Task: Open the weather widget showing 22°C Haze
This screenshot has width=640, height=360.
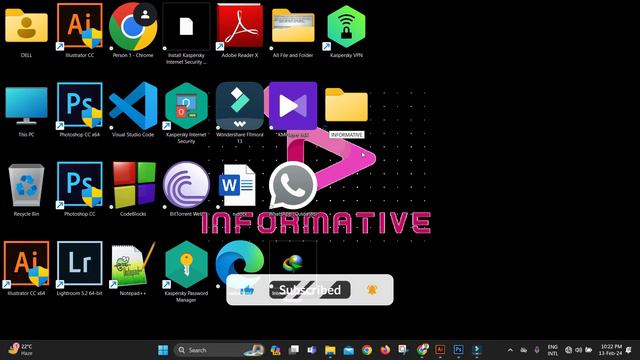Action: click(20, 350)
